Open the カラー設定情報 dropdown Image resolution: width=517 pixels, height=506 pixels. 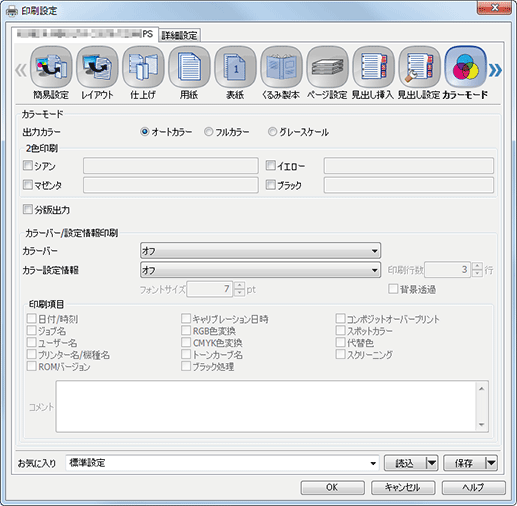tap(260, 270)
